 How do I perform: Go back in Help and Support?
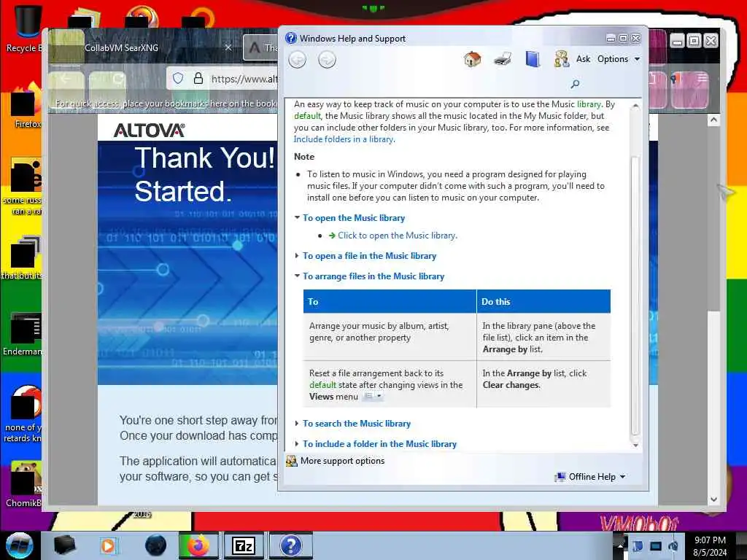coord(298,60)
